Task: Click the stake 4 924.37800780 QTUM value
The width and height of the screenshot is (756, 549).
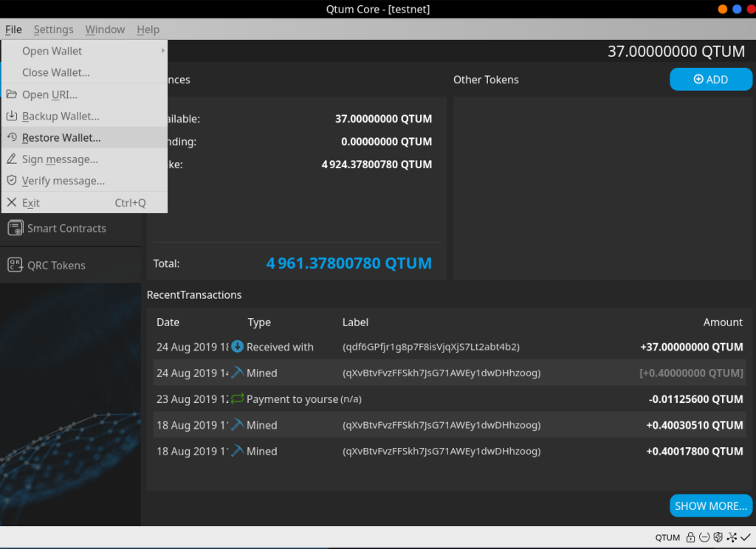Action: [x=377, y=165]
